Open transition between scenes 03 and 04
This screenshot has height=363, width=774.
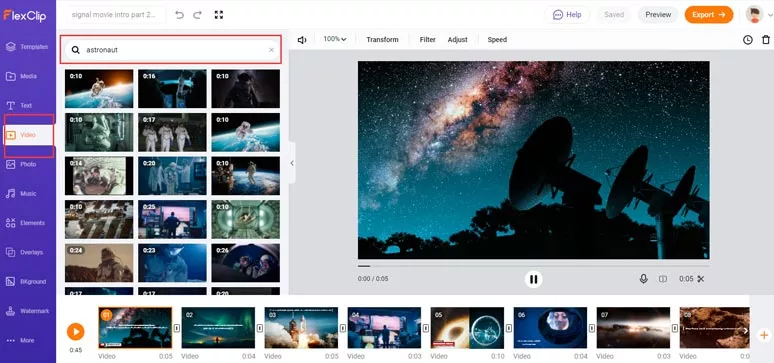coord(342,328)
